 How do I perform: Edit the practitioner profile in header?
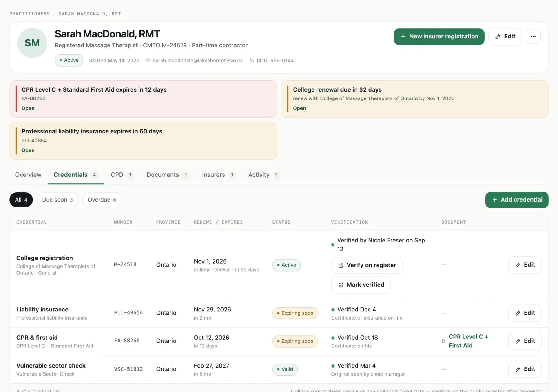[x=505, y=37]
